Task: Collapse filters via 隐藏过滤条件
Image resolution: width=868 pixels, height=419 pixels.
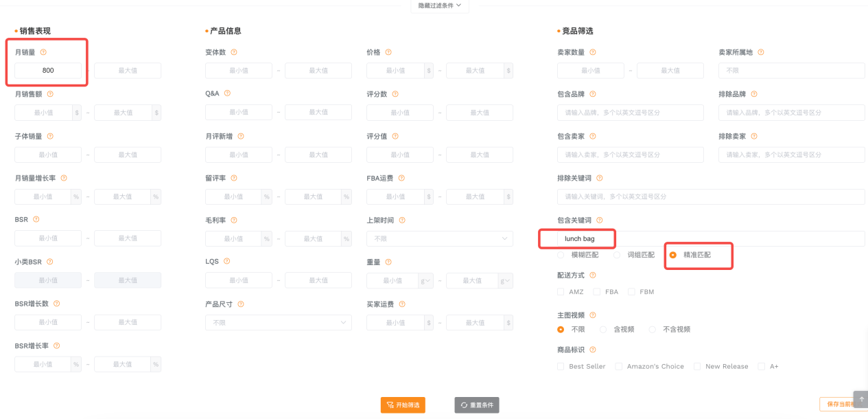Action: (439, 5)
